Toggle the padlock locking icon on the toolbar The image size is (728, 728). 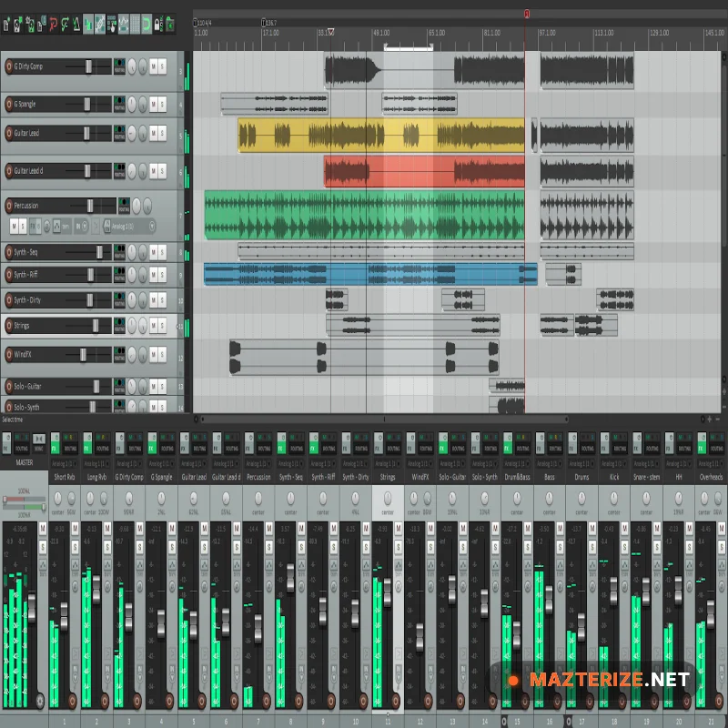tap(158, 23)
